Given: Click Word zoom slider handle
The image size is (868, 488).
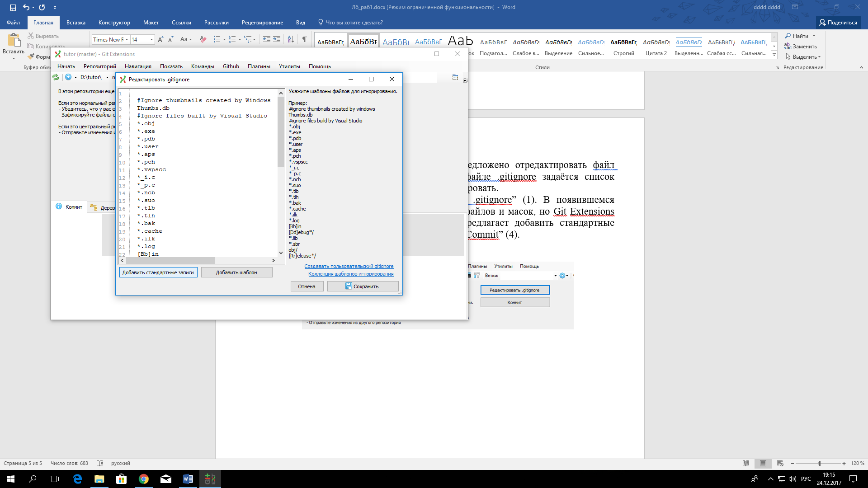Looking at the screenshot, I should tap(819, 464).
